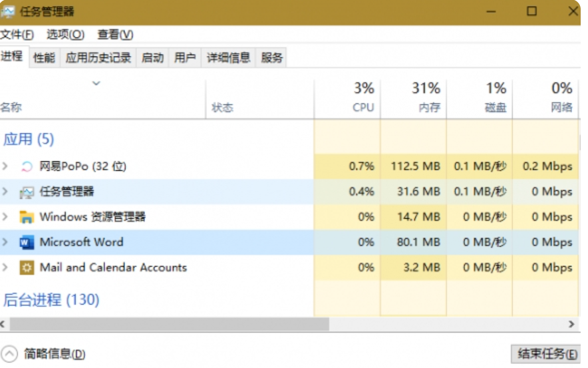Click the NetEase PoPo app icon
Viewport: 588px width, 368px height.
click(x=27, y=166)
